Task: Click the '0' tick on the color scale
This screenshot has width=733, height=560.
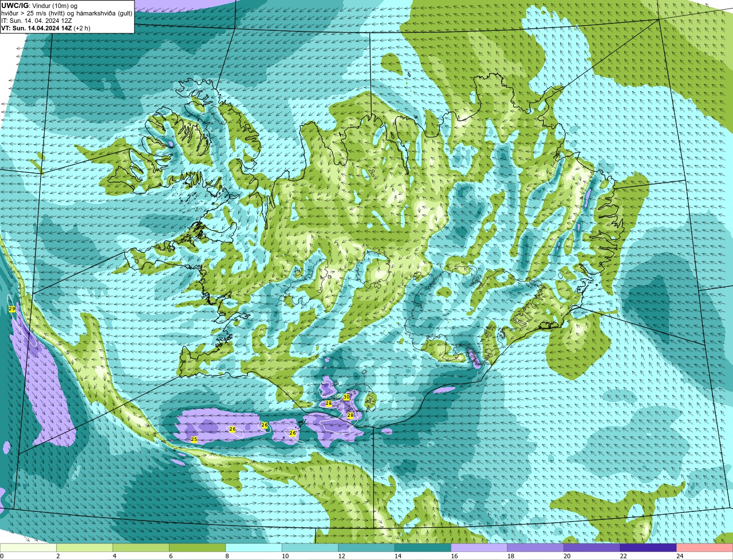Action: coord(2,556)
